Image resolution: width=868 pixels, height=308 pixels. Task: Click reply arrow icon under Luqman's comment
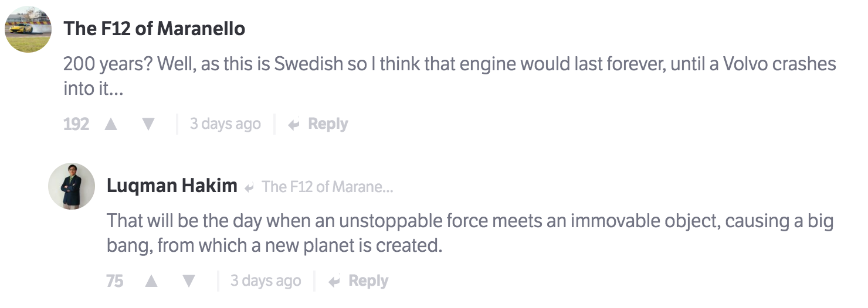click(x=335, y=281)
